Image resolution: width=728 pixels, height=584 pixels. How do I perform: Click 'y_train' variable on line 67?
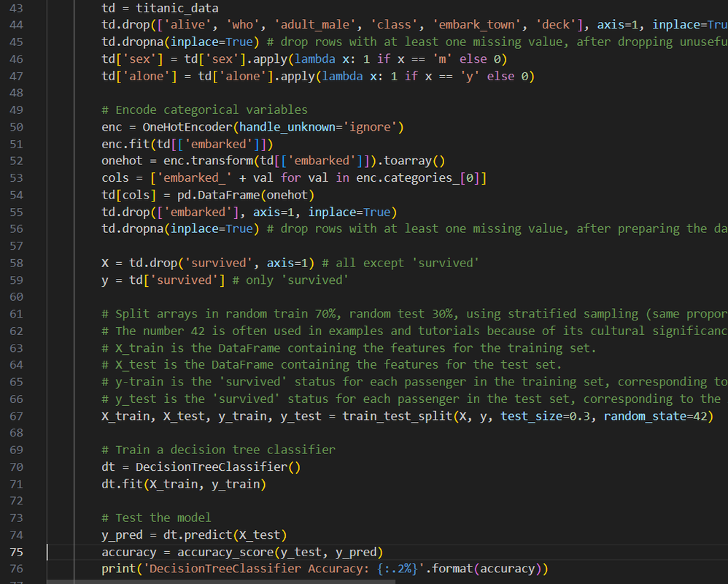click(242, 416)
